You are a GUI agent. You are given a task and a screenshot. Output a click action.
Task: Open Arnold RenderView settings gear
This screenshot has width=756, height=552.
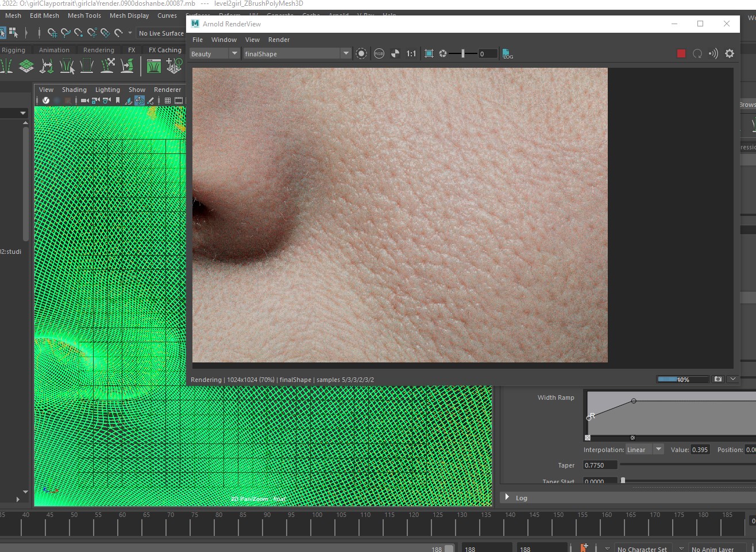click(x=730, y=53)
